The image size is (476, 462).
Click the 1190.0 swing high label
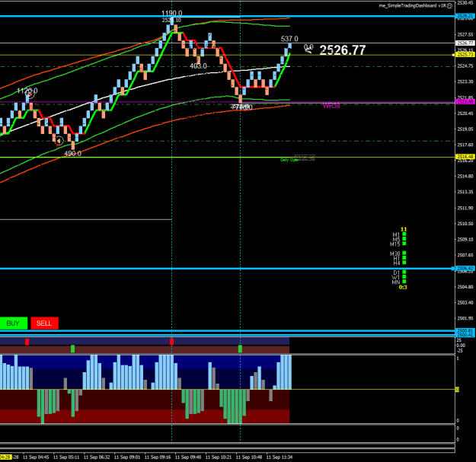click(172, 14)
